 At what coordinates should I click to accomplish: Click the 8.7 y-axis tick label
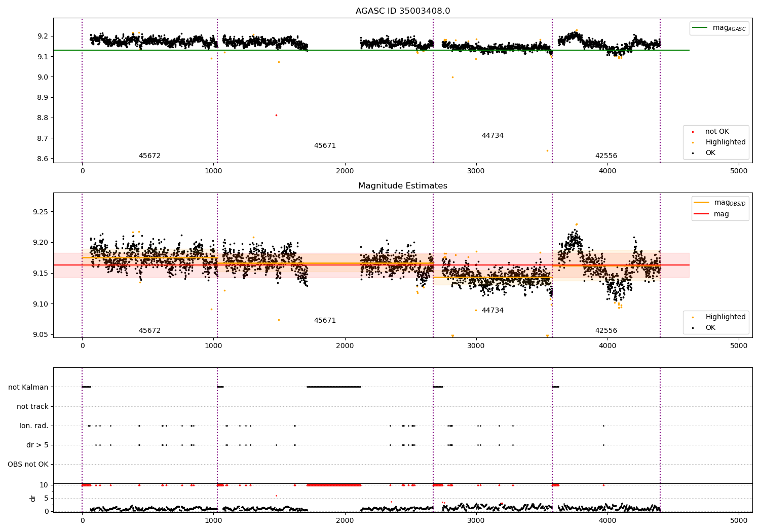43,138
